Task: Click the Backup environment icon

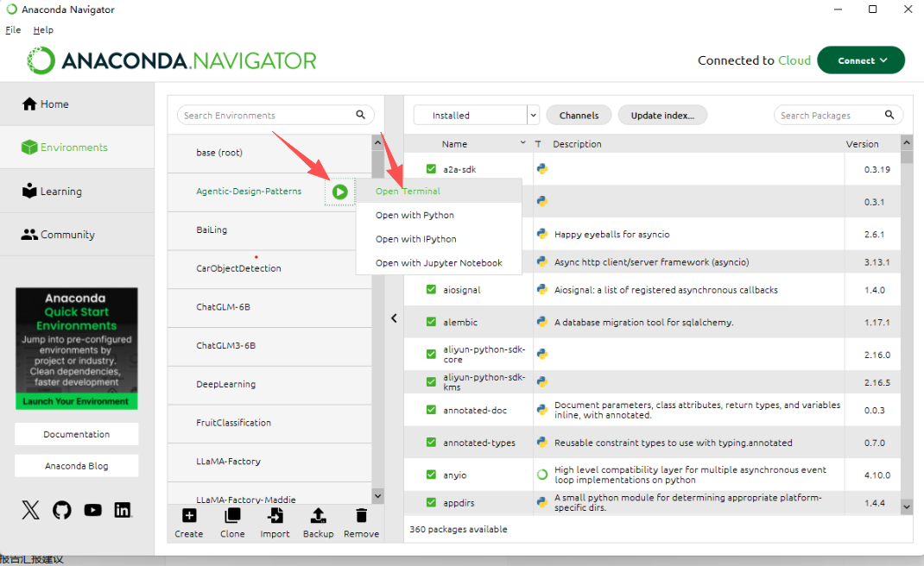Action: tap(318, 516)
